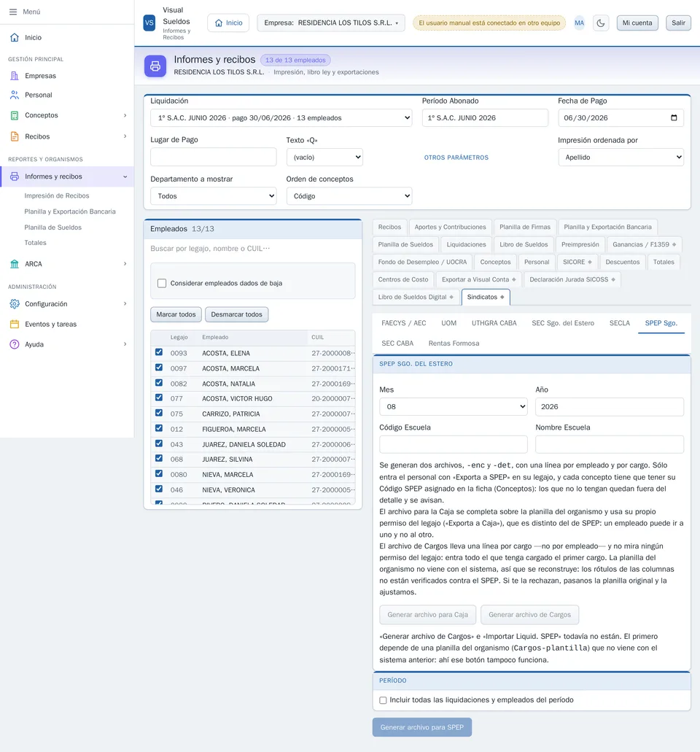700x752 pixels.
Task: Click the Inicio house icon in sidebar
Action: [x=15, y=37]
